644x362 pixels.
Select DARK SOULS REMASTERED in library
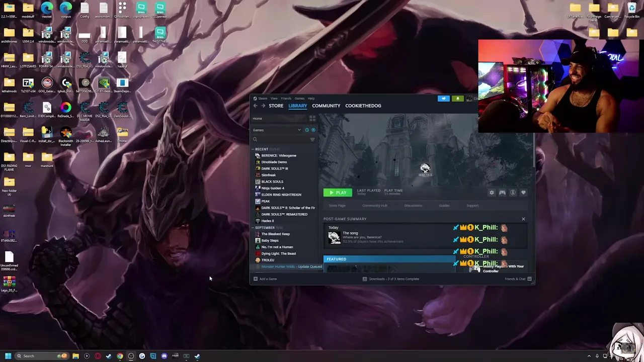click(x=284, y=214)
